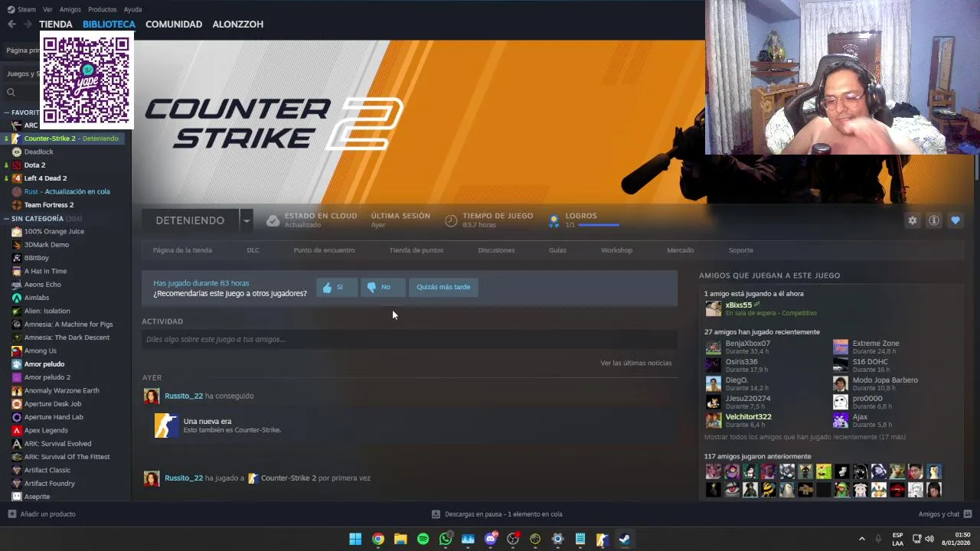Open the ALONZZOH profile tab
The width and height of the screenshot is (980, 551).
pos(237,24)
